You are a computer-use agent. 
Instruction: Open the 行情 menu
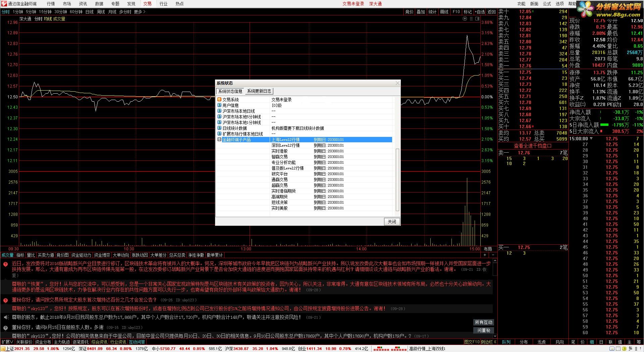pyautogui.click(x=51, y=4)
